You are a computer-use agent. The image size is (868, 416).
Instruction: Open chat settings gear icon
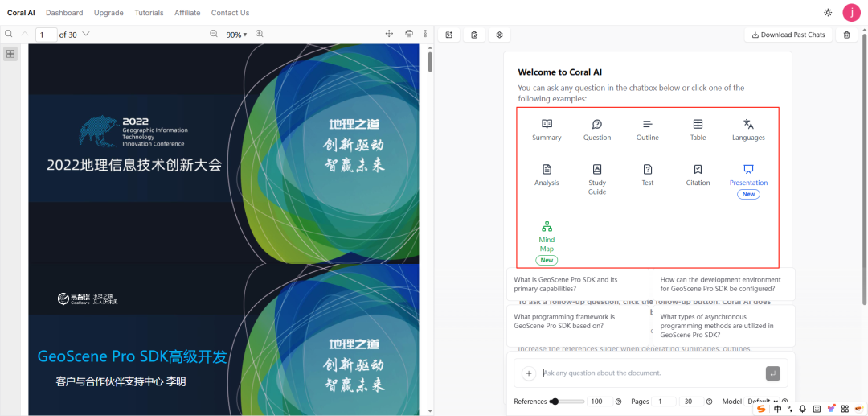[499, 35]
